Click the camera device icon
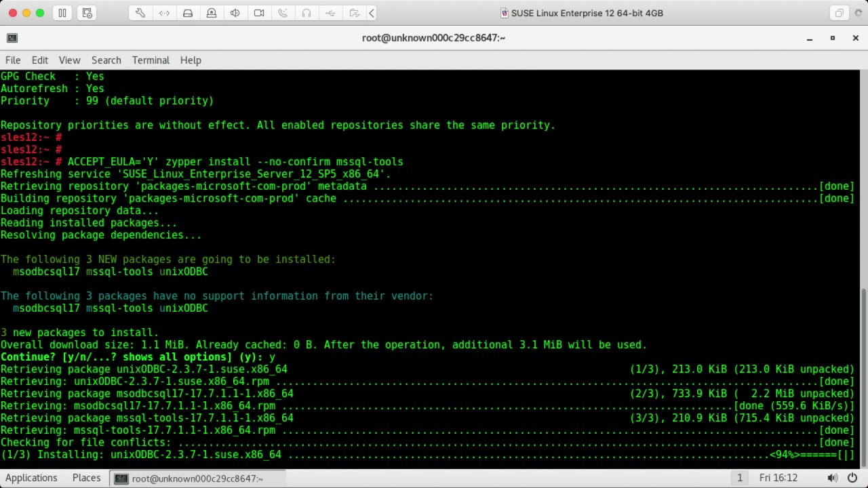Screen dimensions: 868x488 coord(259,13)
